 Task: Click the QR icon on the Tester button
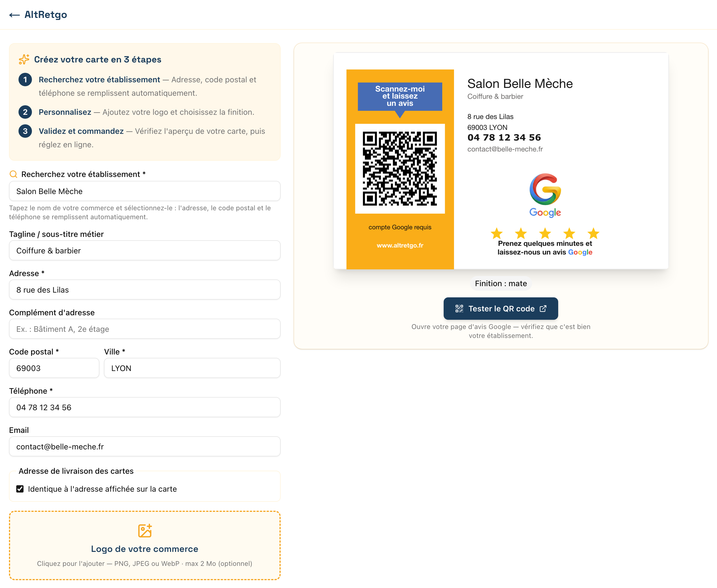pyautogui.click(x=459, y=309)
